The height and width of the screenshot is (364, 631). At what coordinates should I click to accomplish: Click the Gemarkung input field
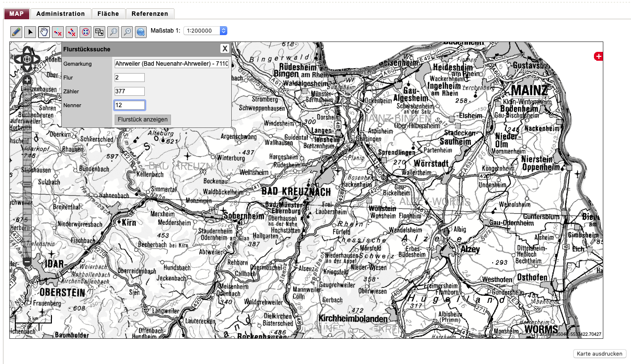(171, 64)
